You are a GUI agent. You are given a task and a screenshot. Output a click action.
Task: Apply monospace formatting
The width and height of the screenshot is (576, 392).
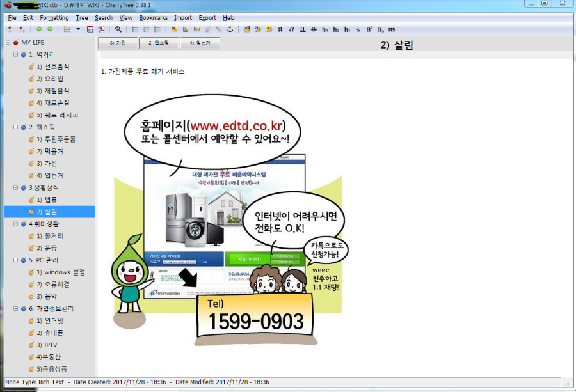(392, 29)
